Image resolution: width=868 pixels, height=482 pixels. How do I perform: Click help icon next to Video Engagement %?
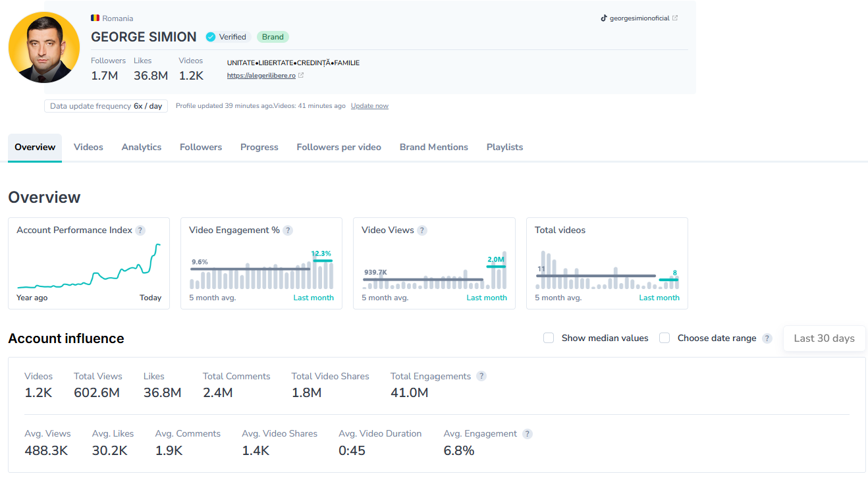(288, 230)
